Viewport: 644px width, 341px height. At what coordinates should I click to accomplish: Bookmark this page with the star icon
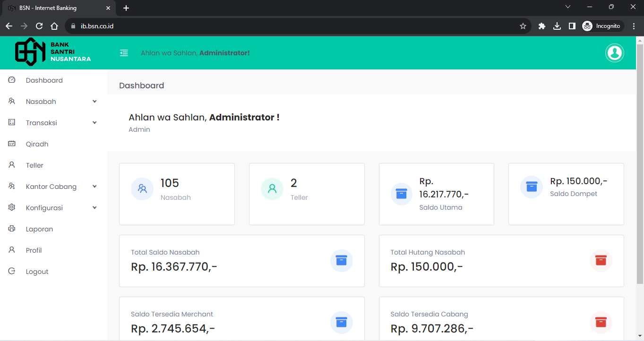pyautogui.click(x=523, y=26)
